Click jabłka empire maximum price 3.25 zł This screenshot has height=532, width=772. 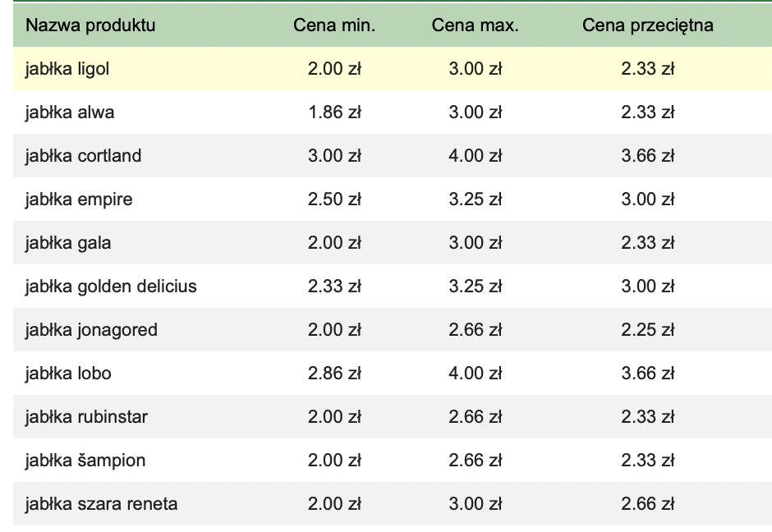point(476,199)
